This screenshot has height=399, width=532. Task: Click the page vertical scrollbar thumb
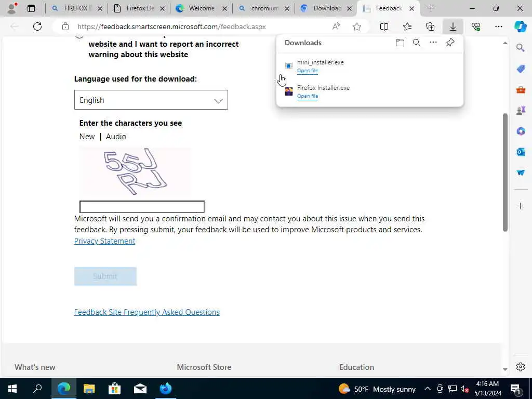[x=505, y=172]
